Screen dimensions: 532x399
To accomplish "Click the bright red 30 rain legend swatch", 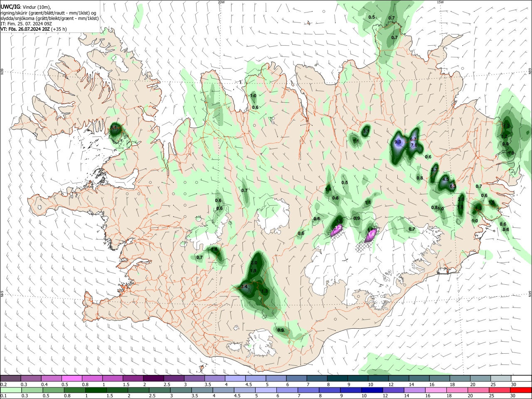I will pos(521,390).
